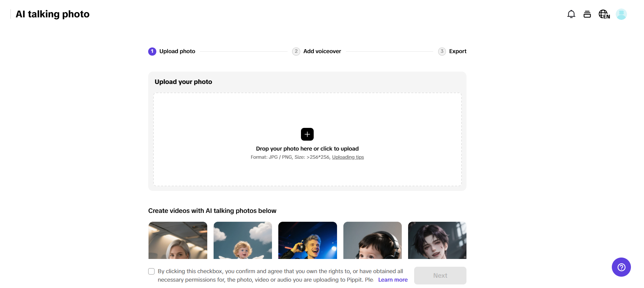
Task: Open the language selector globe icon
Action: coord(604,14)
